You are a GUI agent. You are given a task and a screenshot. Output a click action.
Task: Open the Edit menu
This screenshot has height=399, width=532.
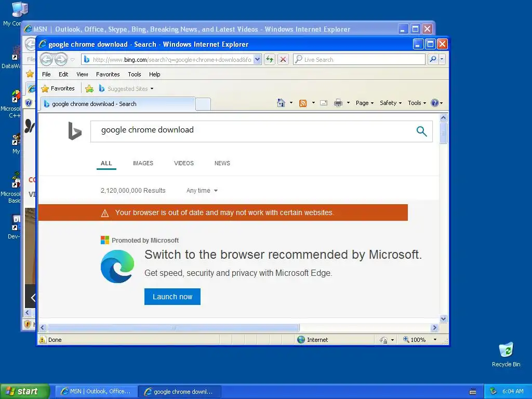coord(63,74)
